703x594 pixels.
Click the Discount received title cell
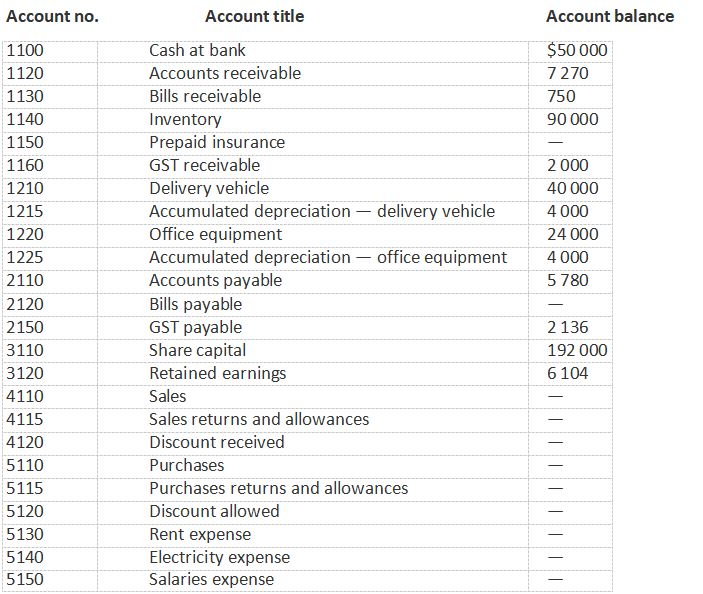point(216,442)
